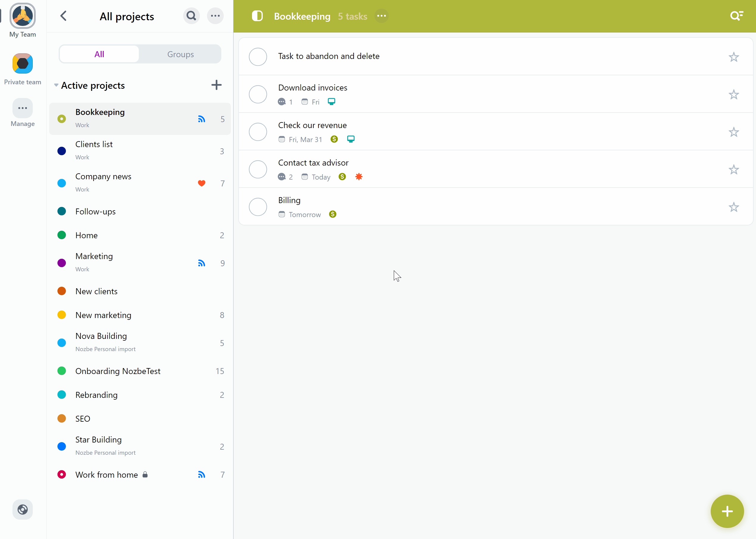The width and height of the screenshot is (756, 539).
Task: Click the purple Marketing color dot
Action: (62, 263)
